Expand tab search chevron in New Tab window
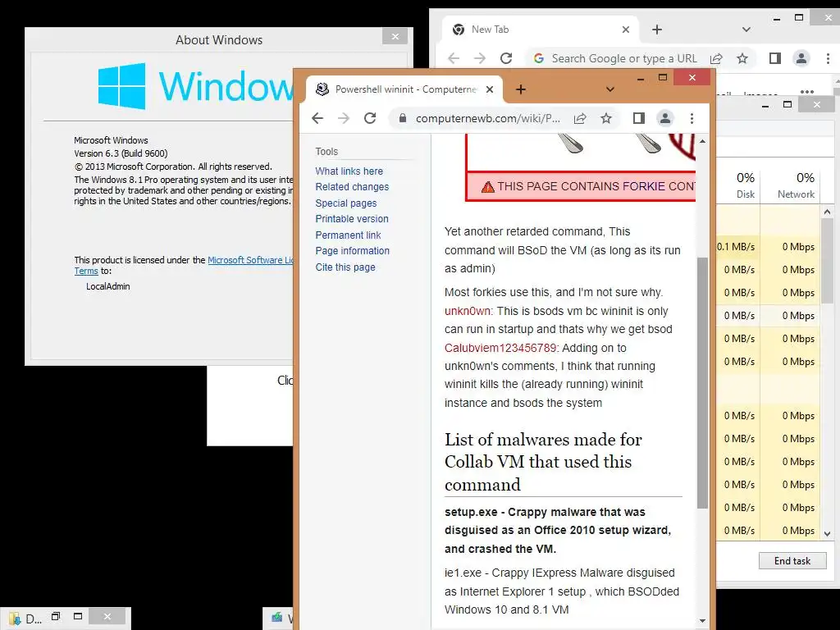The width and height of the screenshot is (840, 630). click(x=746, y=30)
